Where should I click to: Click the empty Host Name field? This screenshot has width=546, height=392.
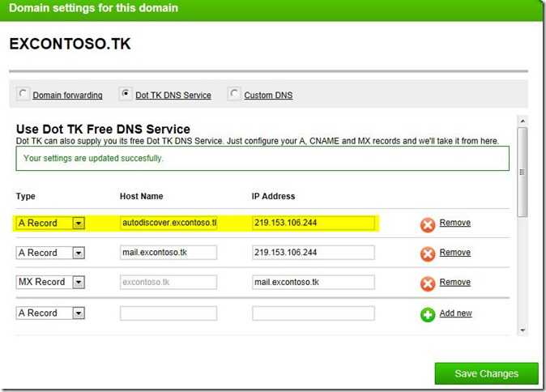(x=168, y=313)
